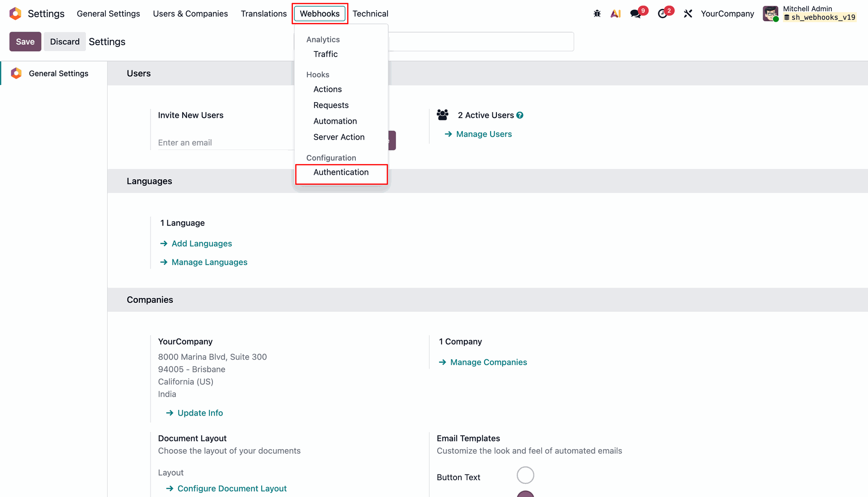Viewport: 868px width, 497px height.
Task: Open the AI assistant icon
Action: (615, 14)
